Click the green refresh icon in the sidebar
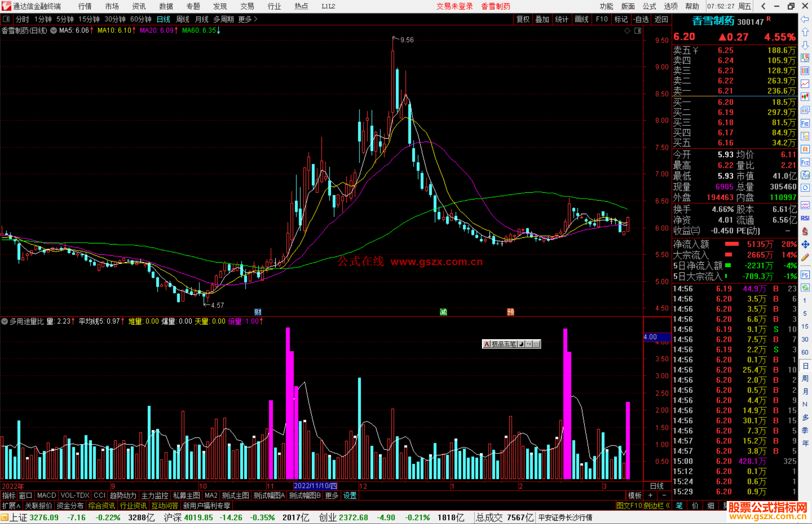 (805, 288)
